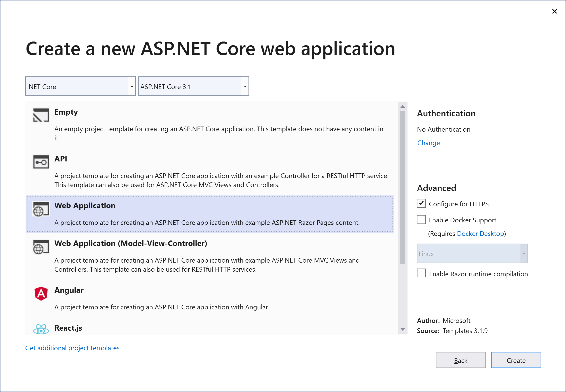566x392 pixels.
Task: Enable Razor runtime compilation checkbox
Action: click(x=421, y=273)
